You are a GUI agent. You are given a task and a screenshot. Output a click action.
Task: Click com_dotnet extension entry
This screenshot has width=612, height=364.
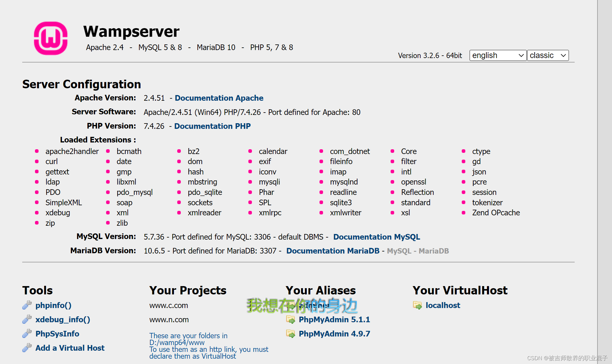coord(350,151)
